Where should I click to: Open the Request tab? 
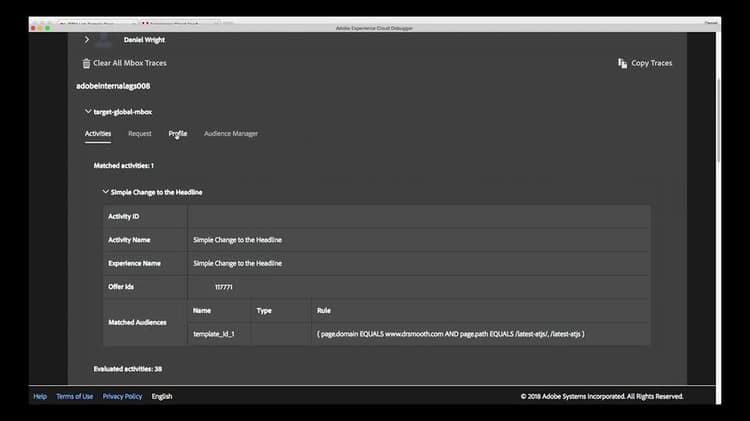pyautogui.click(x=140, y=133)
